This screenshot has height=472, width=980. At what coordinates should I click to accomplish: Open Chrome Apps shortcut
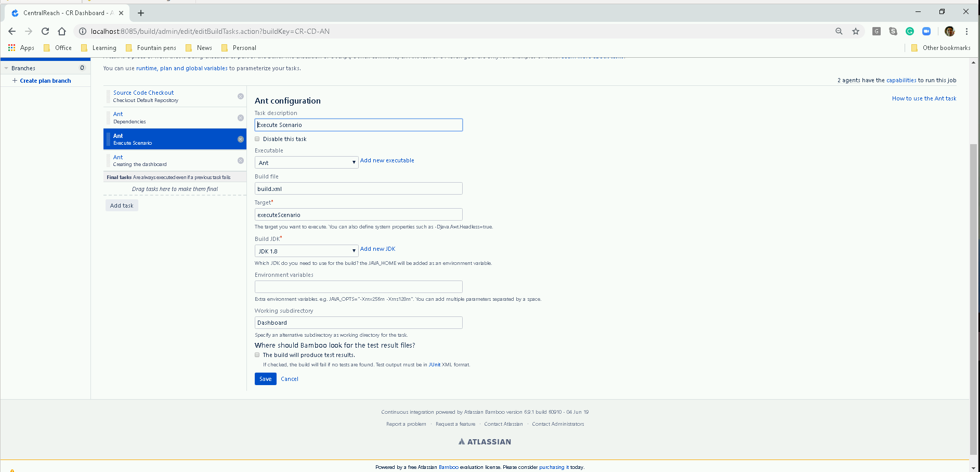[21, 48]
